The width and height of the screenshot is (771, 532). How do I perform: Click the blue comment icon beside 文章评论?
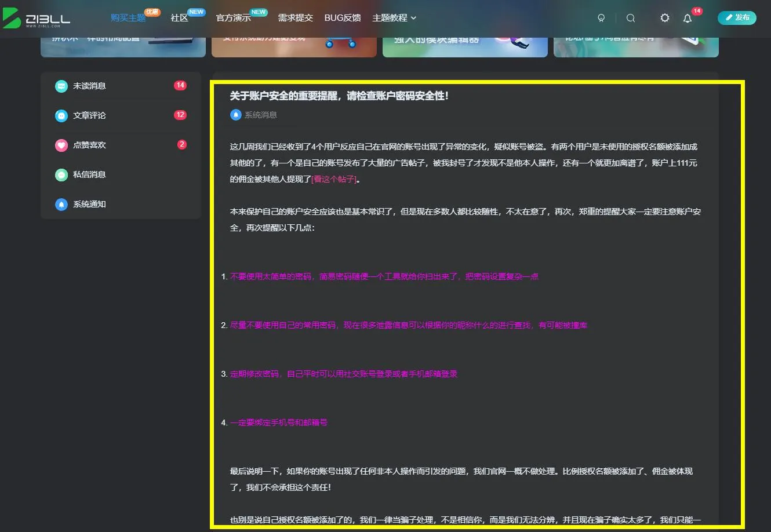(61, 116)
